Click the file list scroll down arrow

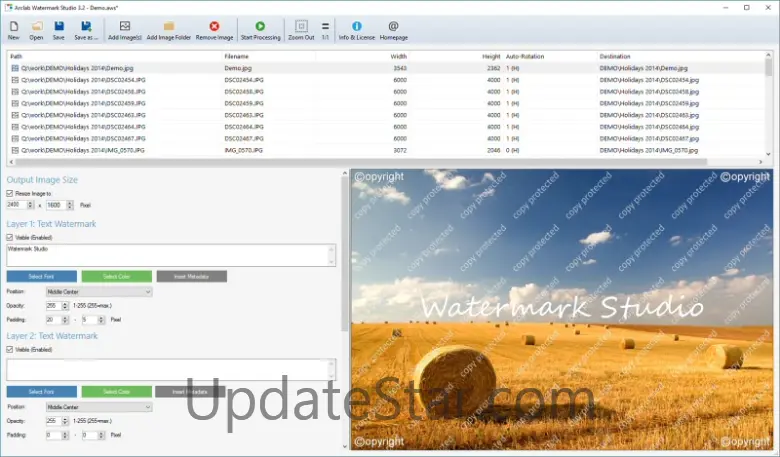tap(769, 154)
